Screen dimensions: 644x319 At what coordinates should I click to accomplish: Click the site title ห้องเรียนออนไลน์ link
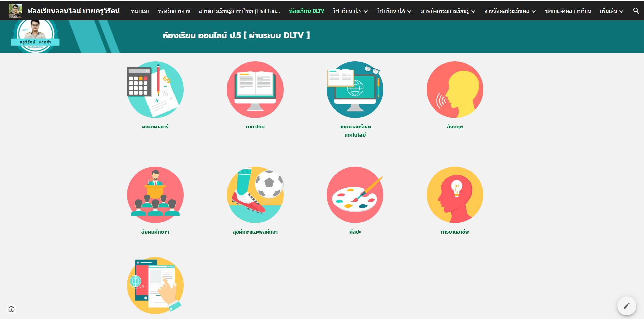pos(74,11)
